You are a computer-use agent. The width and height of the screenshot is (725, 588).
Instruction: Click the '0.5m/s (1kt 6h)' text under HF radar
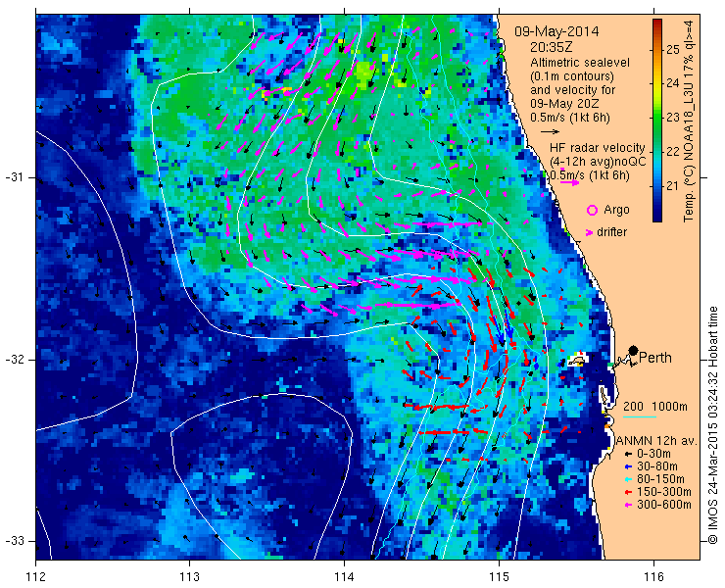click(590, 175)
